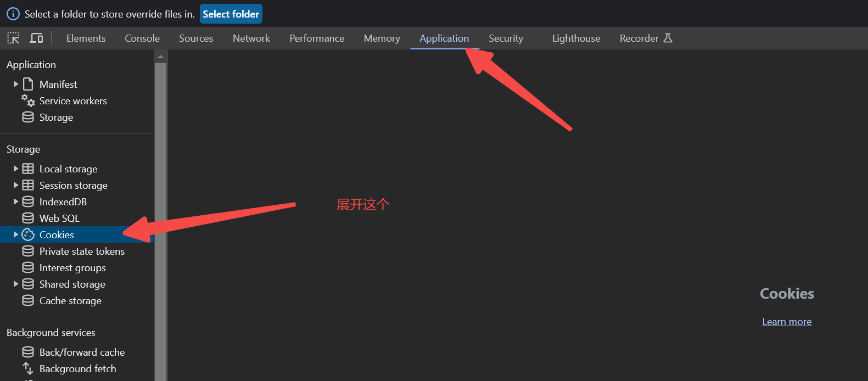Click the Background fetch arrows icon

pos(28,368)
